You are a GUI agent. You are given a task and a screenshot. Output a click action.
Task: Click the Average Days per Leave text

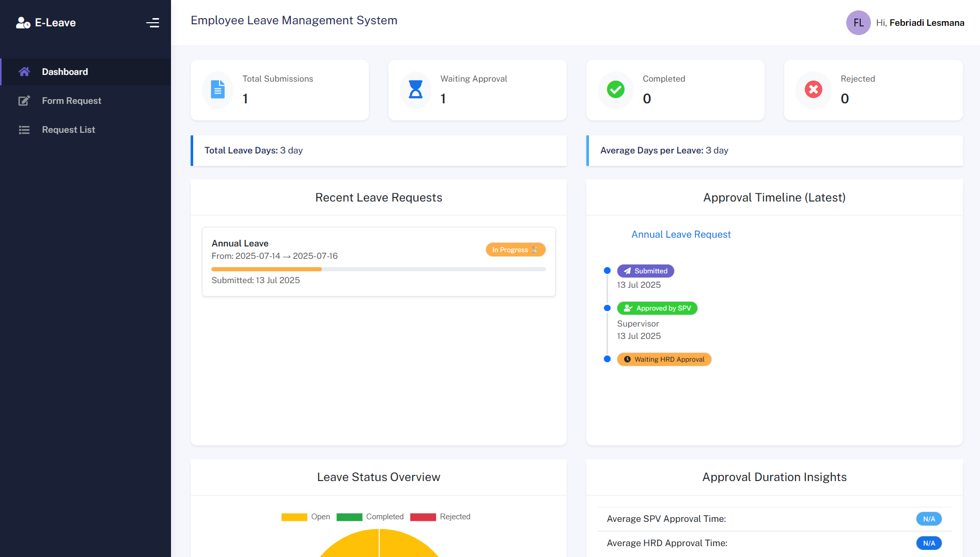664,150
